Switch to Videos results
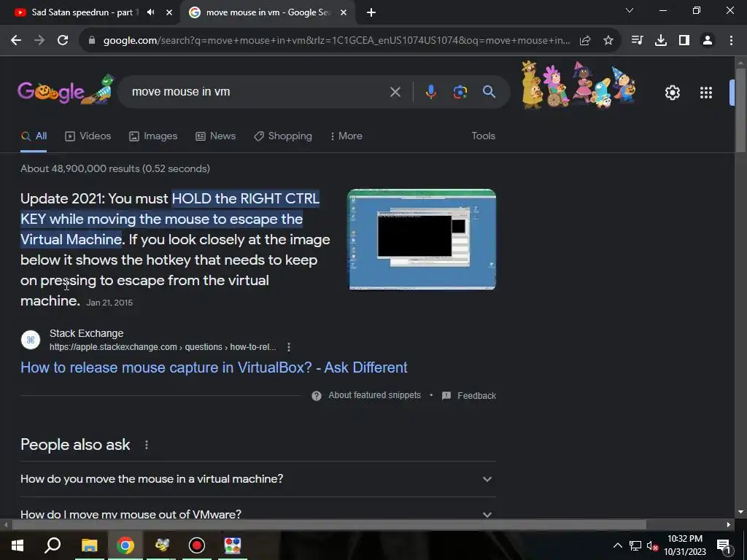 pyautogui.click(x=88, y=136)
